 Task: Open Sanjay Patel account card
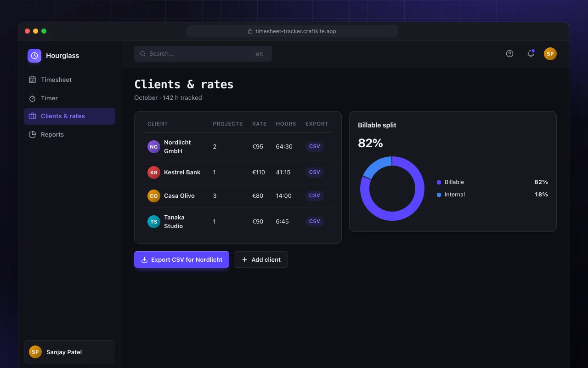click(69, 352)
